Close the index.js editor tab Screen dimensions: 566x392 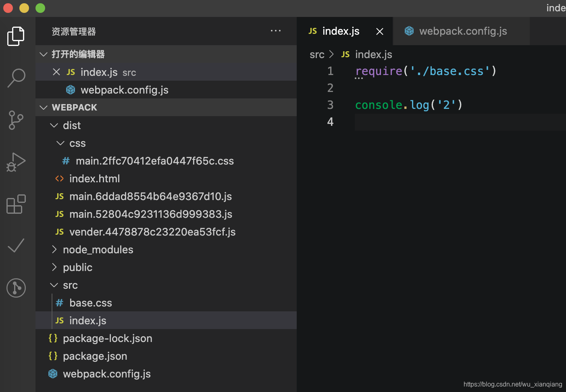[x=379, y=31]
